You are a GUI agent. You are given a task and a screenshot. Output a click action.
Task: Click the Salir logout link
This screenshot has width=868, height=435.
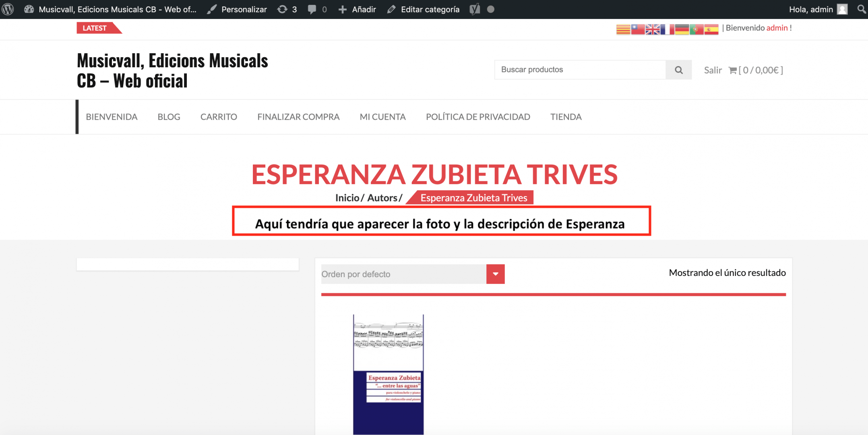pyautogui.click(x=713, y=70)
